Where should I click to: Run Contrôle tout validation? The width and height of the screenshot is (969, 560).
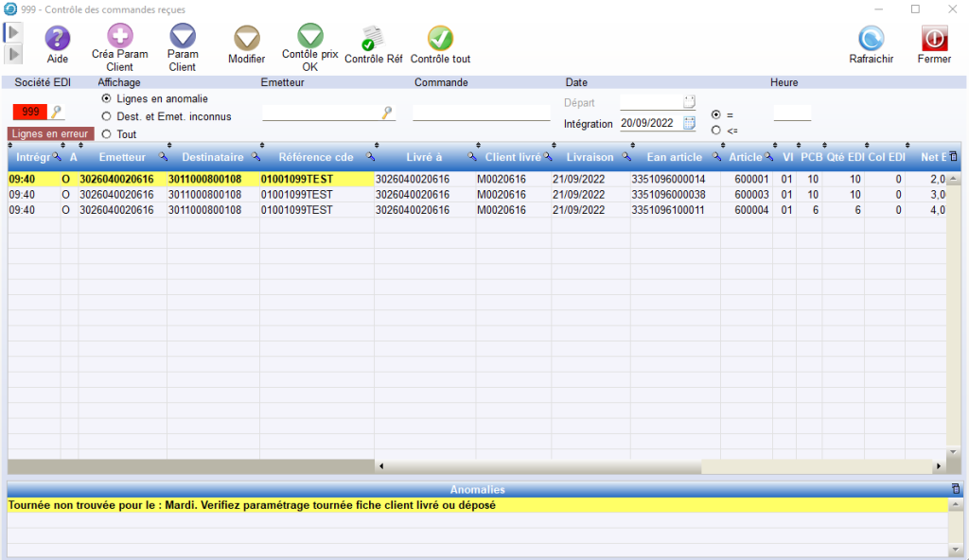440,39
